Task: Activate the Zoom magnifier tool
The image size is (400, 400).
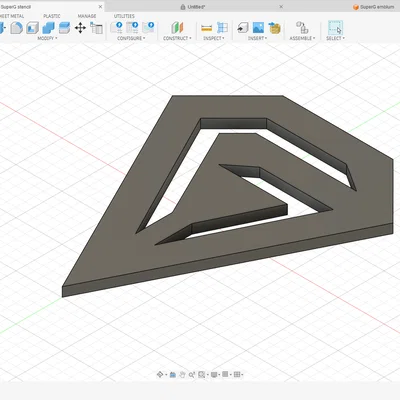Action: click(x=191, y=375)
